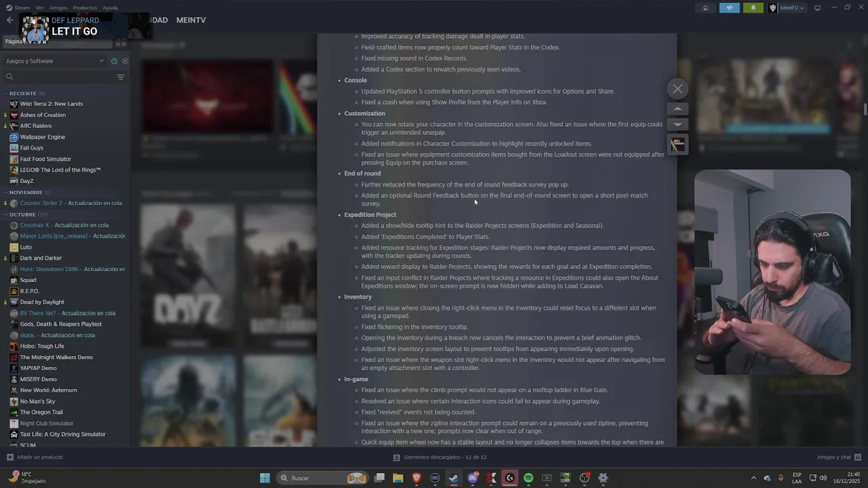Open Spotify from taskbar
The image size is (868, 488).
point(528,478)
